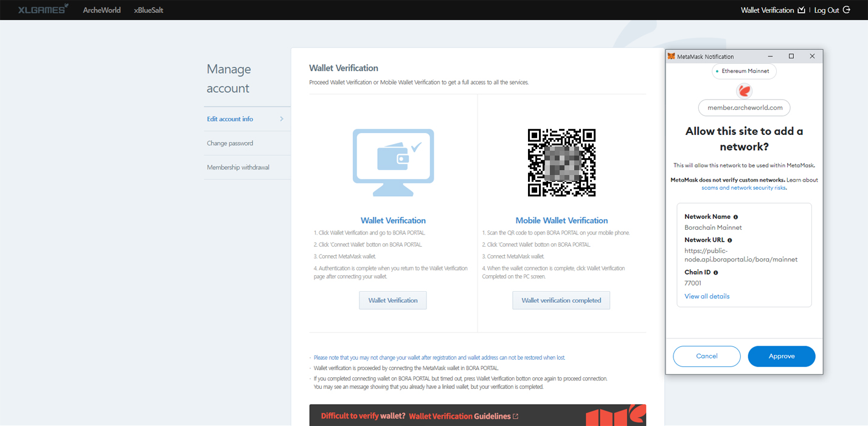Open the Membership withdrawal section

coord(238,167)
